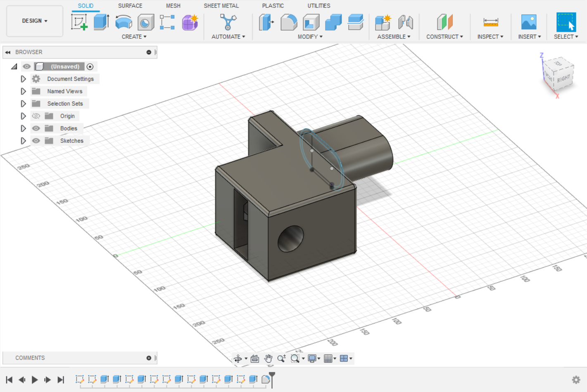Switch to the Surface tab

(130, 6)
